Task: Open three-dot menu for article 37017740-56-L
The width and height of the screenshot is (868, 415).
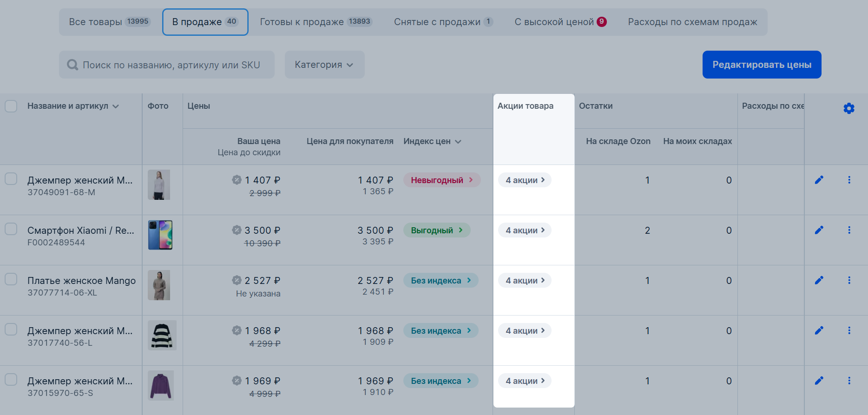Action: [849, 330]
